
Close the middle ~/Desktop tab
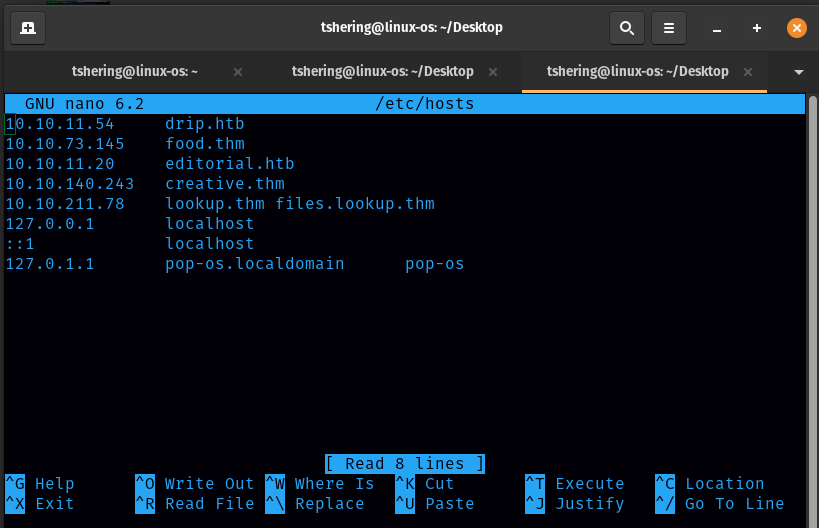point(494,72)
